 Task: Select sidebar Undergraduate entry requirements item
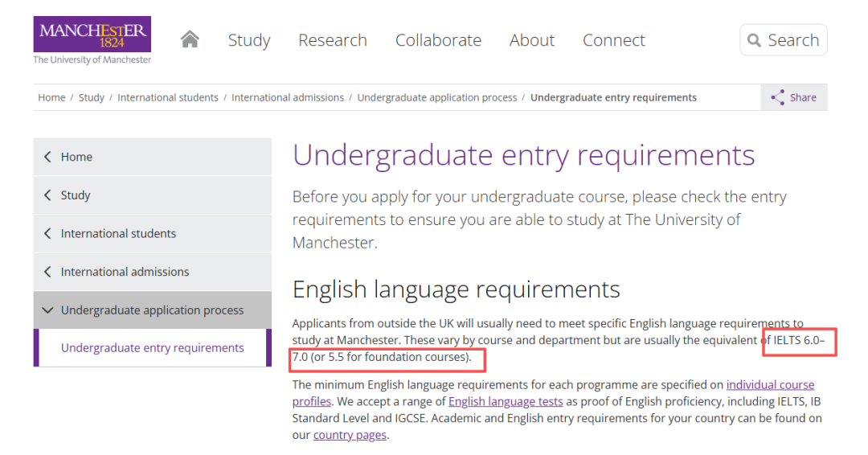(x=153, y=348)
